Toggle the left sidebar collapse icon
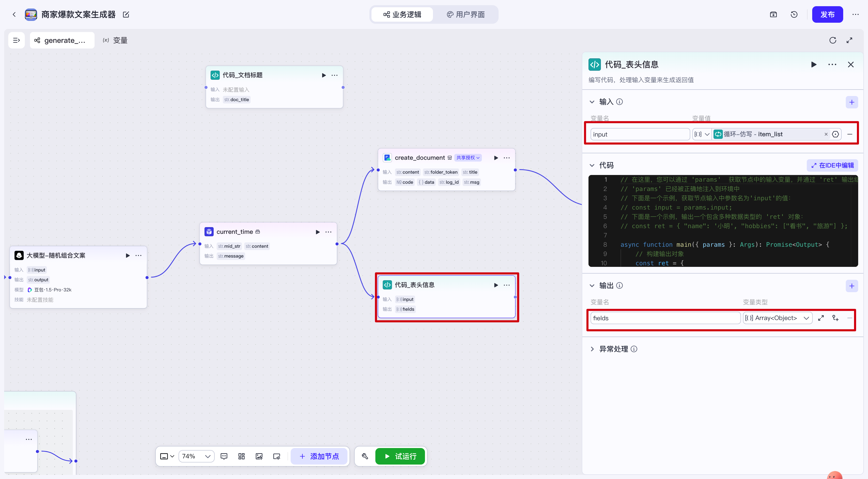This screenshot has width=868, height=479. [x=16, y=41]
